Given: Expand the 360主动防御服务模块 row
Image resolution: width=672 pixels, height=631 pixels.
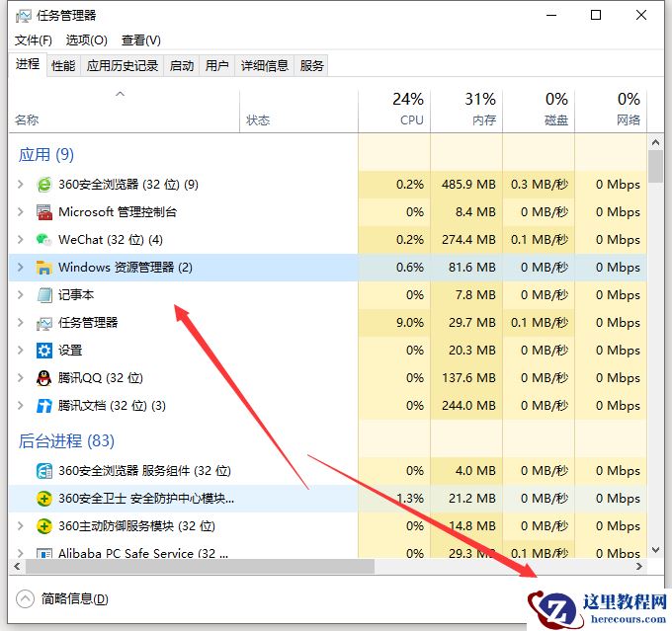Looking at the screenshot, I should [x=20, y=525].
